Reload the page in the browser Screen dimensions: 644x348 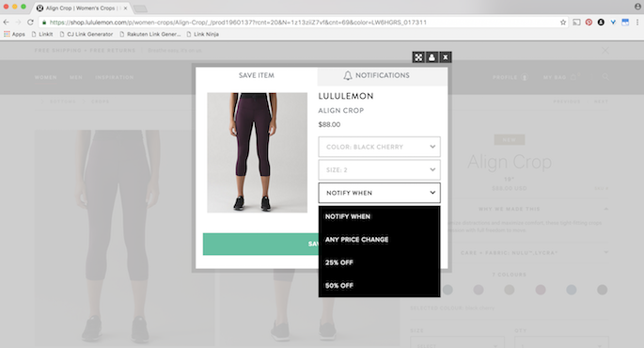tap(30, 23)
